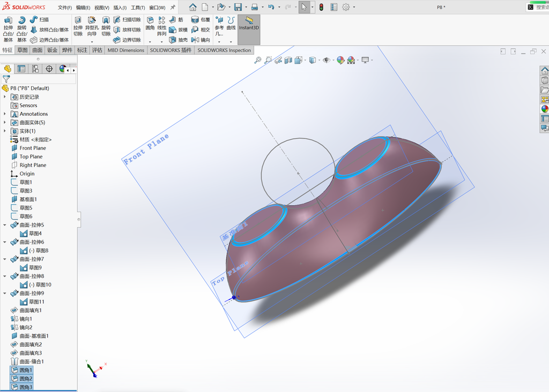This screenshot has width=549, height=392.
Task: Open the dropdown arrow beside the Save icon
Action: click(246, 7)
